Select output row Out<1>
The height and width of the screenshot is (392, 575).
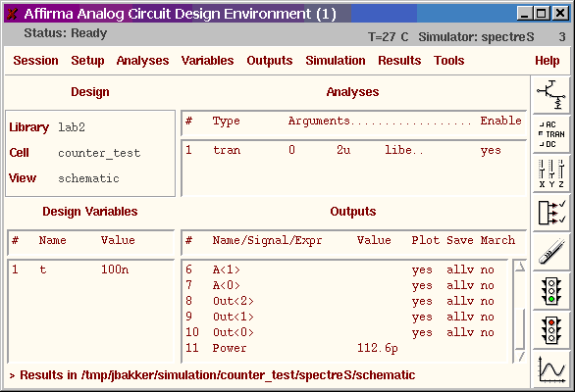pyautogui.click(x=344, y=317)
